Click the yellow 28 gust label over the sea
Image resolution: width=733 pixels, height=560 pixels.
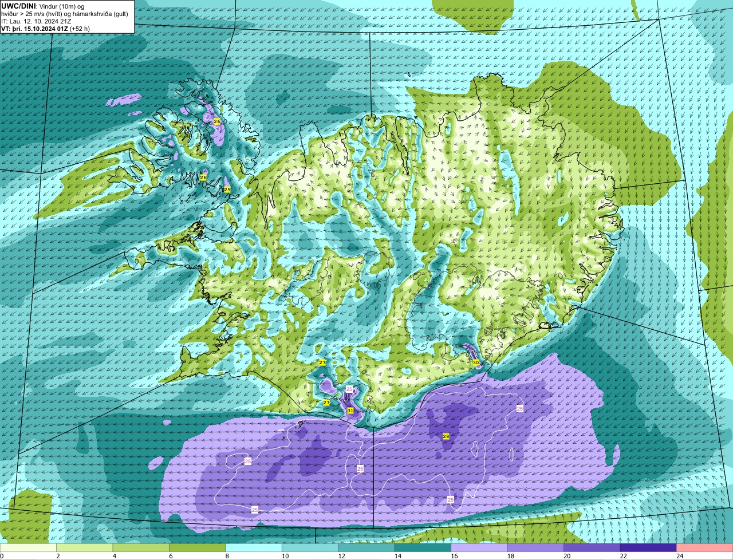(446, 436)
